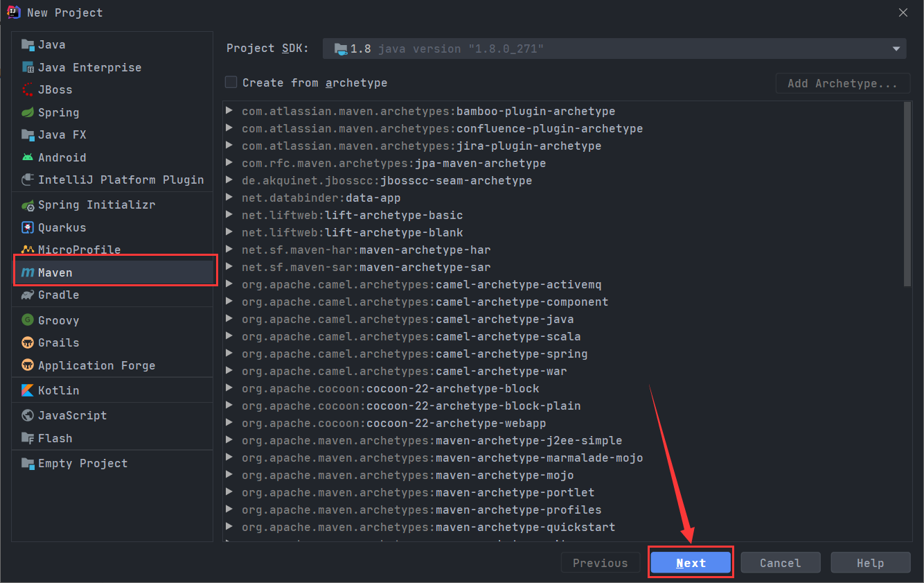This screenshot has height=583, width=924.
Task: Click the Add Archetype... button
Action: click(x=842, y=83)
